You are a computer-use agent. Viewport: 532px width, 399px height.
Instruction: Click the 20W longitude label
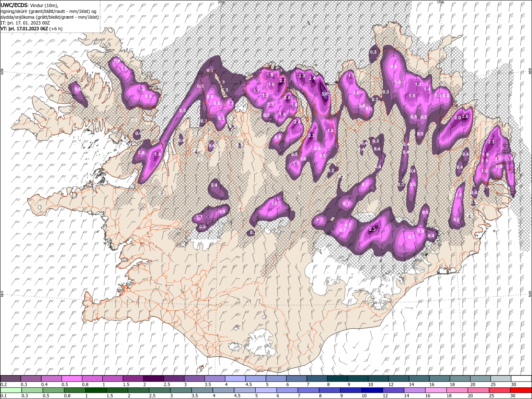[x=221, y=2]
